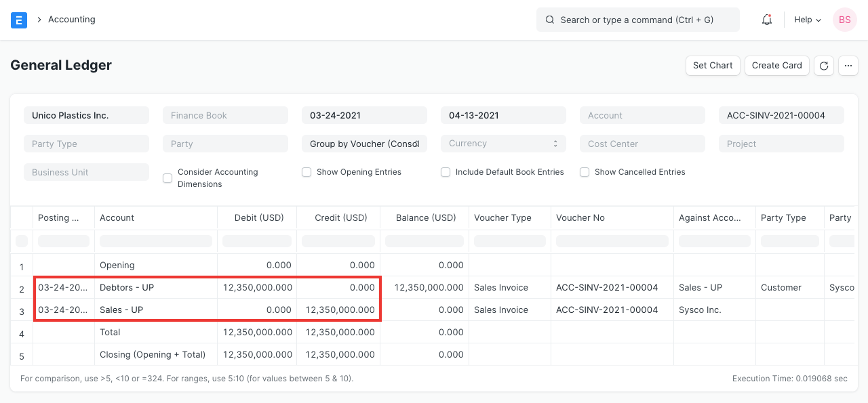Open the notifications bell

coord(766,20)
